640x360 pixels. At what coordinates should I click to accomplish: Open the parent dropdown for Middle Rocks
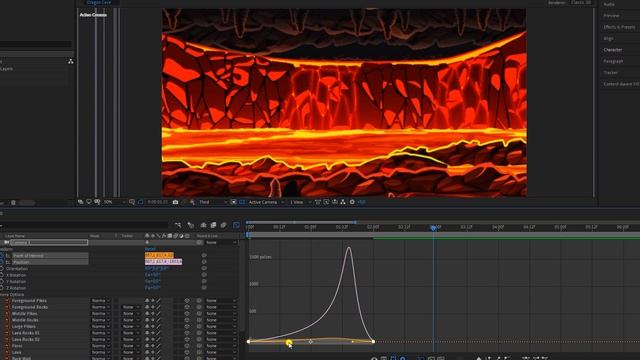[221, 320]
